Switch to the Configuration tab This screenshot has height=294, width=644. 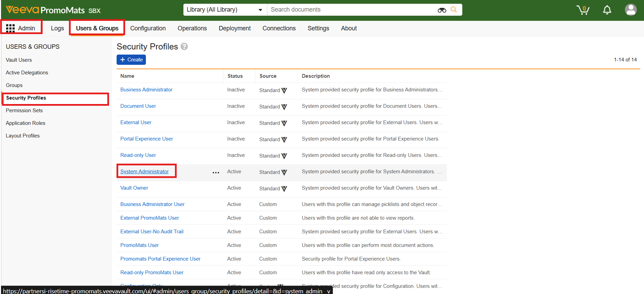(x=148, y=28)
